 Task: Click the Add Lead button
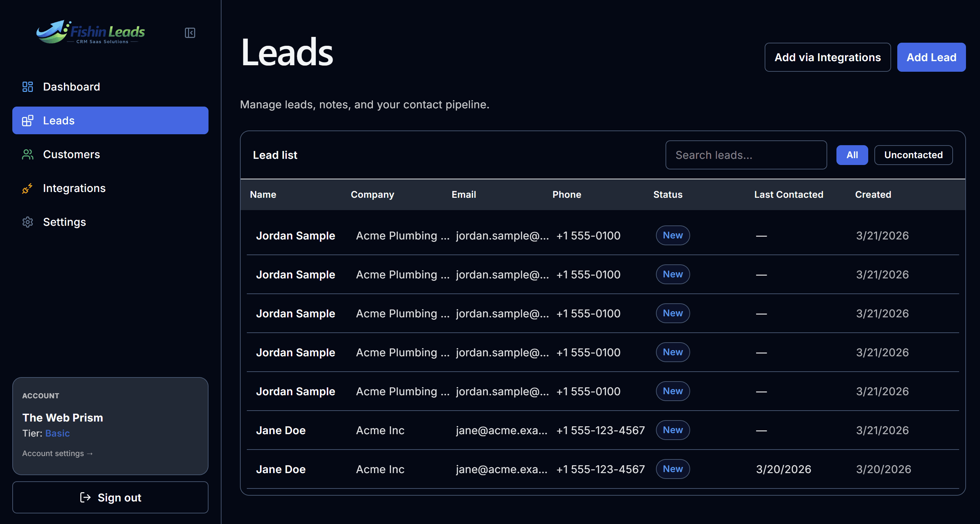coord(931,57)
